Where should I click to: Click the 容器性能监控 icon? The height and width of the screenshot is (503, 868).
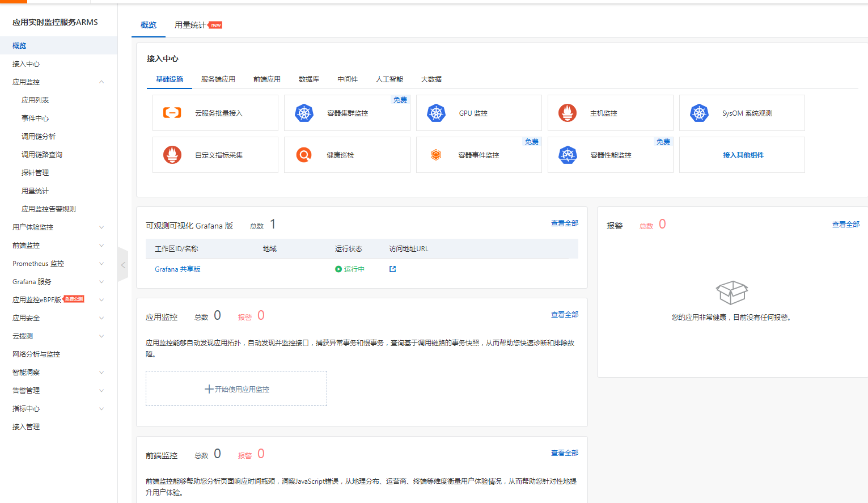pos(568,155)
